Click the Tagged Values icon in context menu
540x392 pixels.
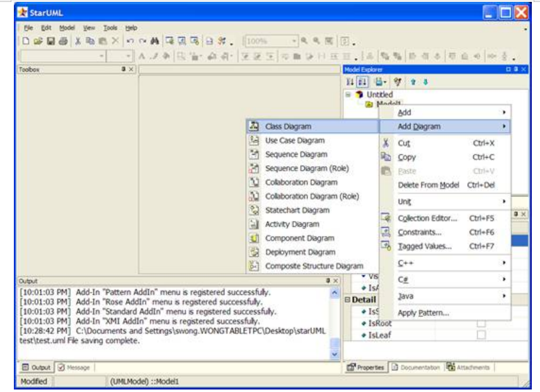point(386,246)
